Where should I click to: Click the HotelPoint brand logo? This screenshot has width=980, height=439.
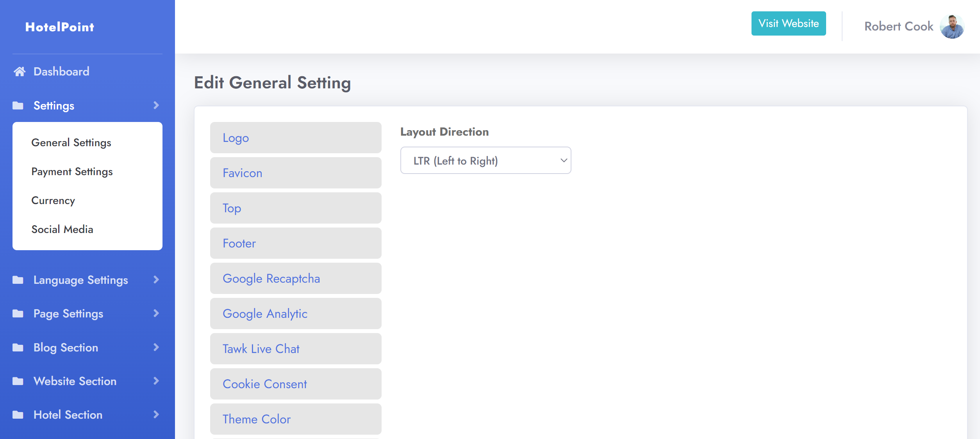60,27
